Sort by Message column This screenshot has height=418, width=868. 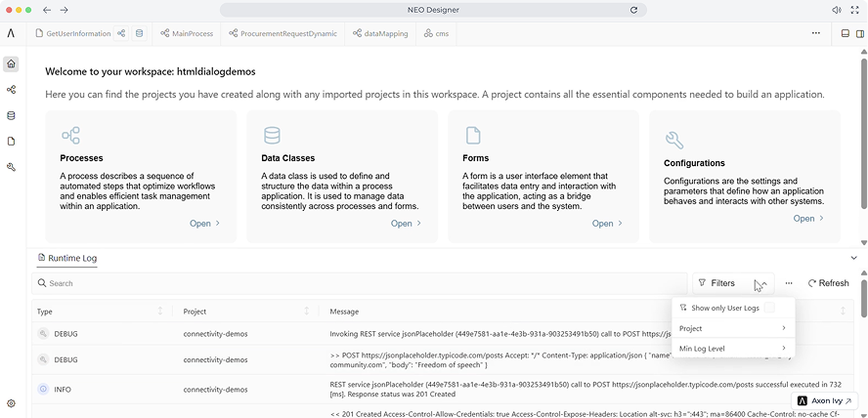point(844,312)
